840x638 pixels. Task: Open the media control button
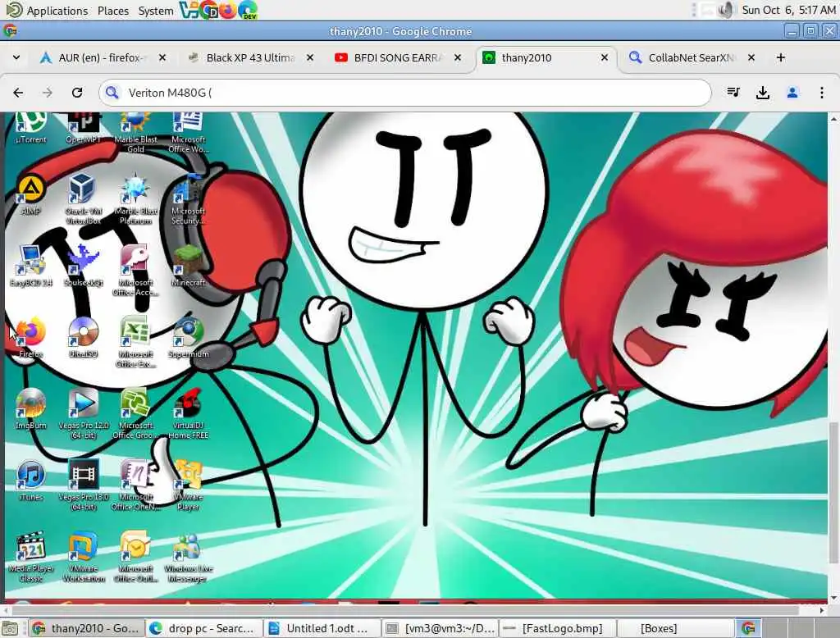[733, 93]
